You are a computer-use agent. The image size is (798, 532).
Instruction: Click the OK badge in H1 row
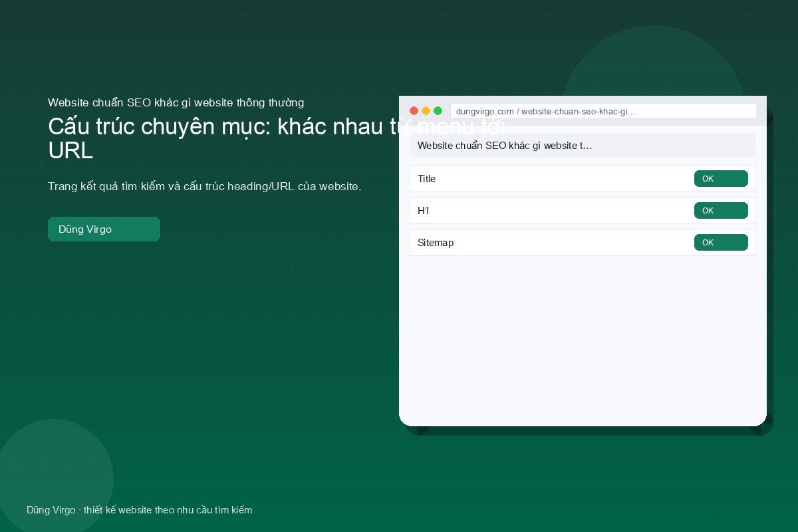pyautogui.click(x=721, y=211)
